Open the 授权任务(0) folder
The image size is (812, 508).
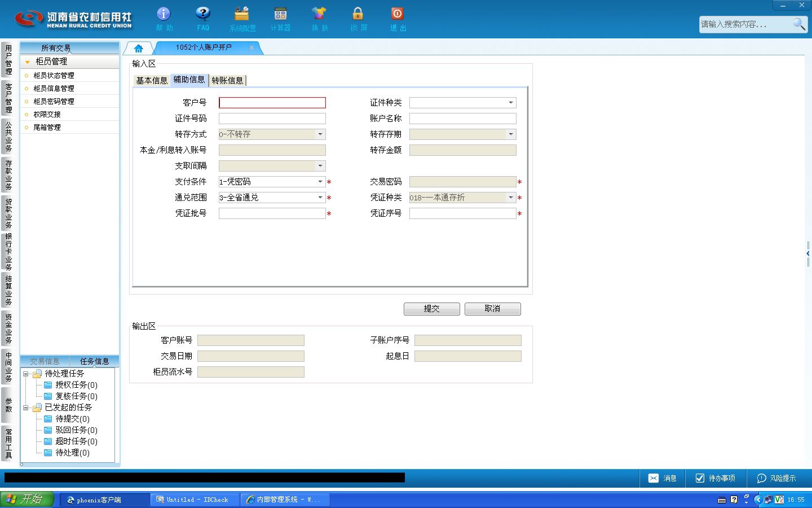point(71,385)
